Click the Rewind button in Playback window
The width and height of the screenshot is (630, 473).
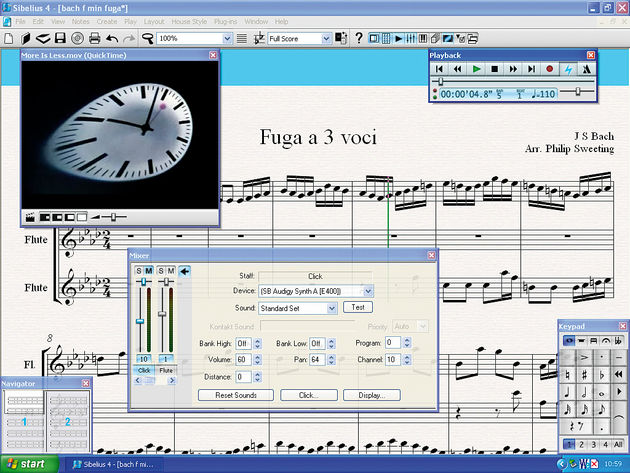(457, 69)
